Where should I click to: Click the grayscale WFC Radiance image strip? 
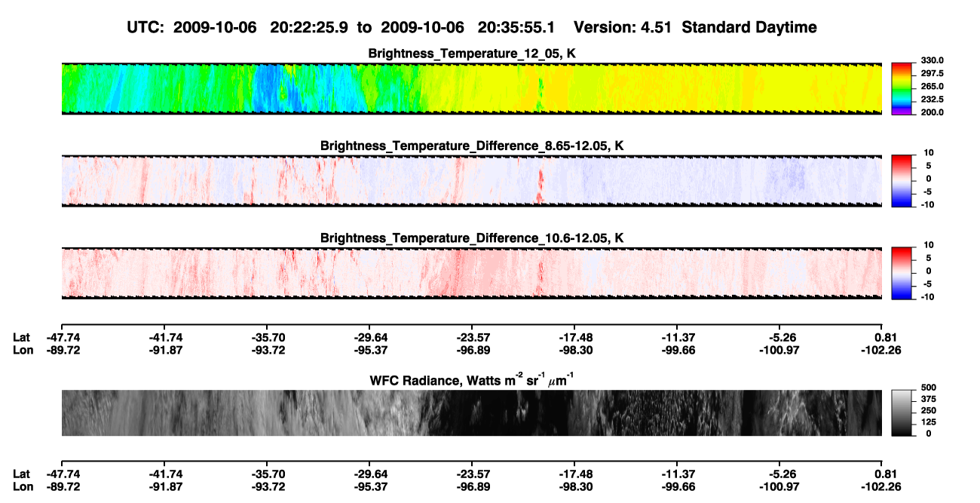coord(471,413)
